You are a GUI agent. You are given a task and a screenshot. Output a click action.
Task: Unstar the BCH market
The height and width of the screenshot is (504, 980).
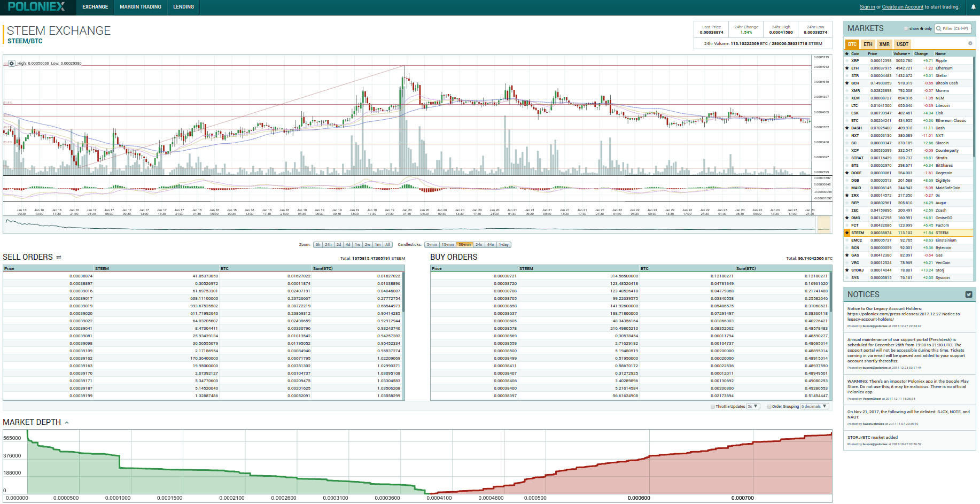tap(847, 83)
